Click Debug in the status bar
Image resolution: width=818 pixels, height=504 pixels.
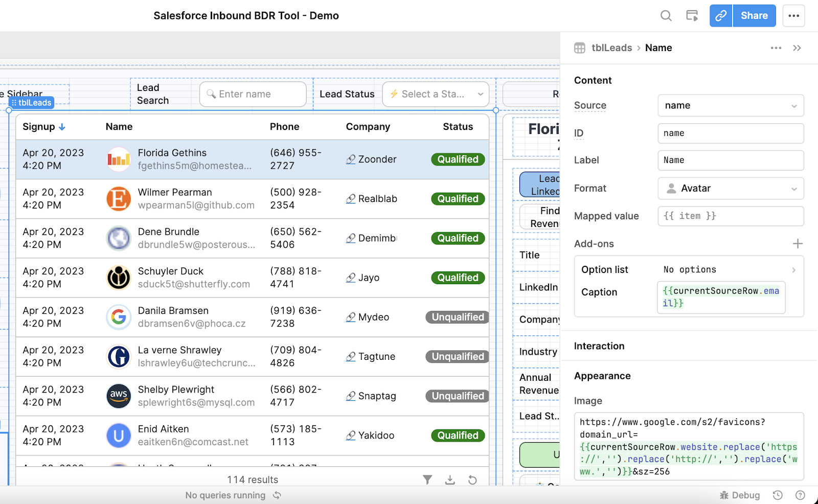pyautogui.click(x=740, y=495)
